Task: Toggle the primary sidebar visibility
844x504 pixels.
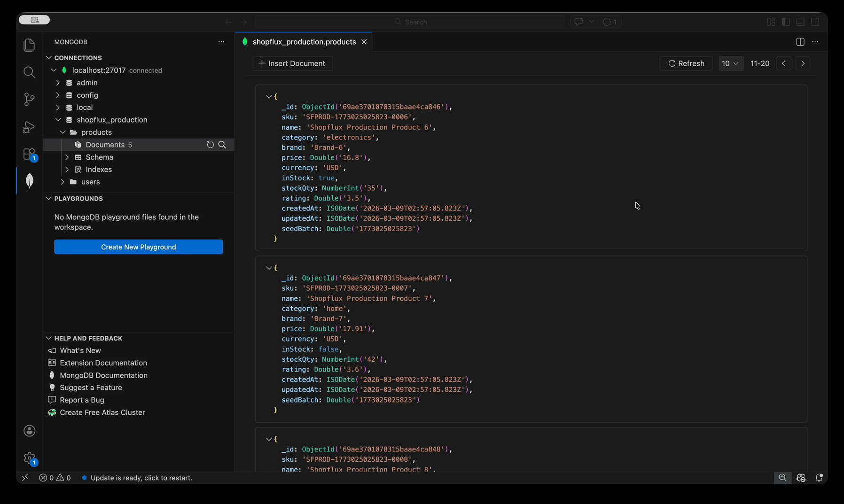Action: [x=786, y=22]
